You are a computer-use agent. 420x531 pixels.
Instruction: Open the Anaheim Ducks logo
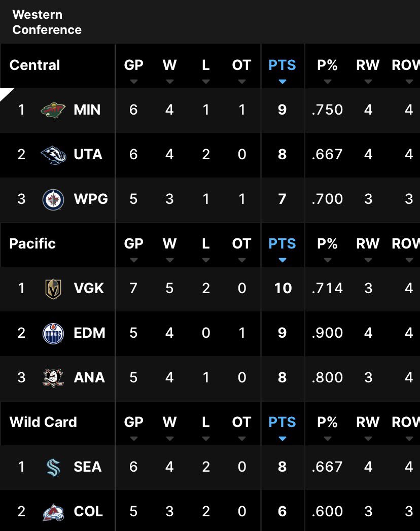point(53,378)
